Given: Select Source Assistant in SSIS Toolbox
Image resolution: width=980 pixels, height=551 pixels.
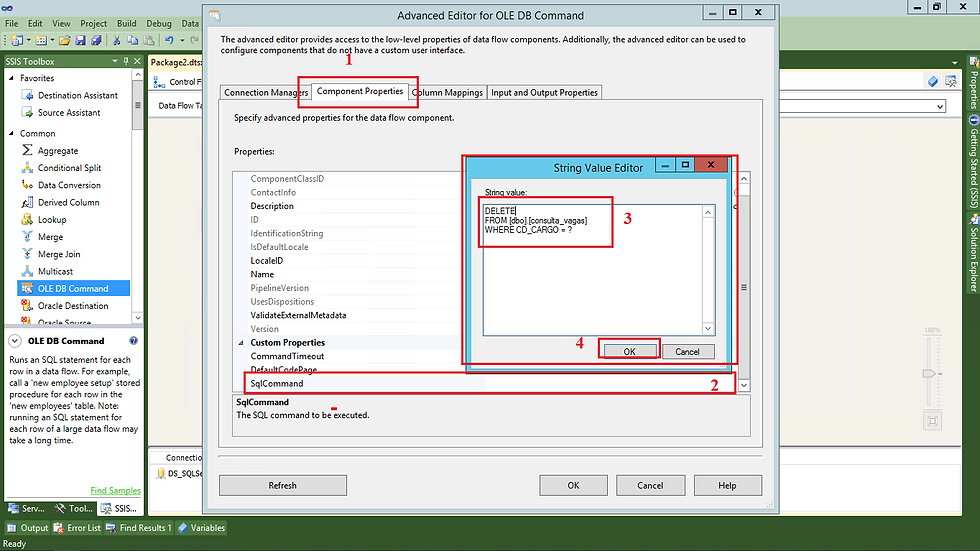Looking at the screenshot, I should [x=69, y=112].
